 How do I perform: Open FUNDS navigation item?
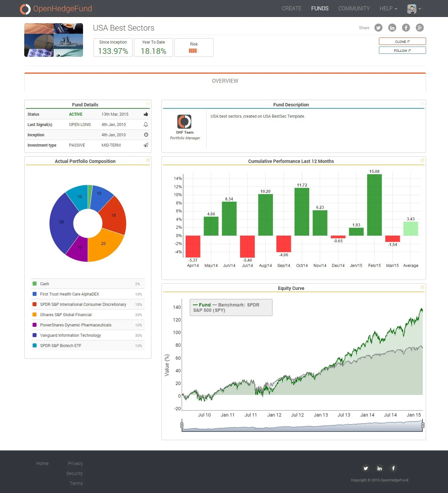[x=320, y=9]
